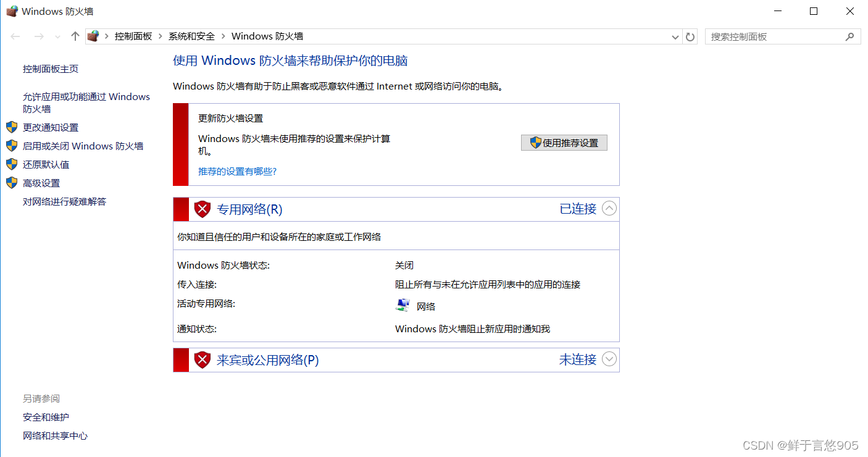This screenshot has width=868, height=457.
Task: Open 更改通知设置 link
Action: click(x=51, y=127)
